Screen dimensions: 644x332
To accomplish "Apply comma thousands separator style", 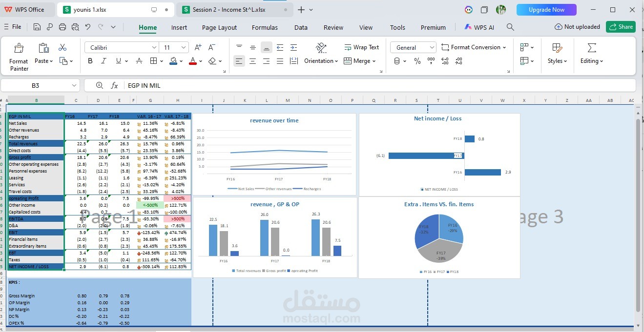I will (x=431, y=61).
